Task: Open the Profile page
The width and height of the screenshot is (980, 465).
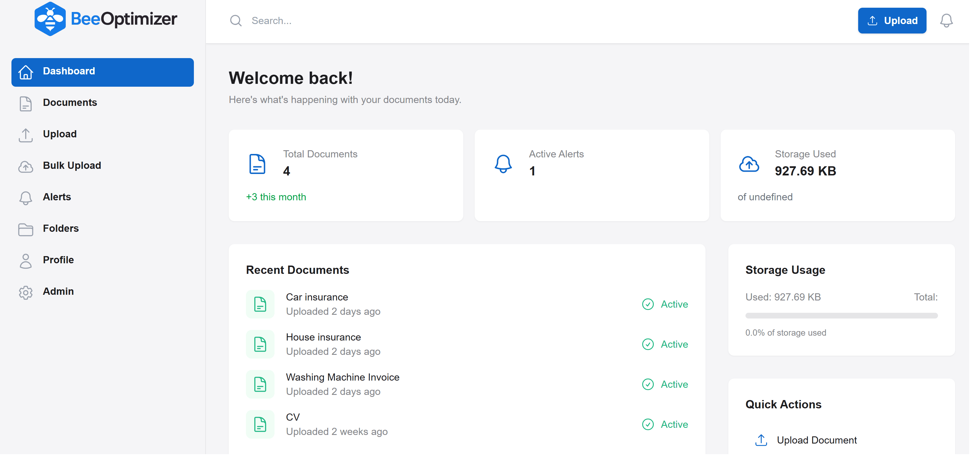Action: click(58, 260)
